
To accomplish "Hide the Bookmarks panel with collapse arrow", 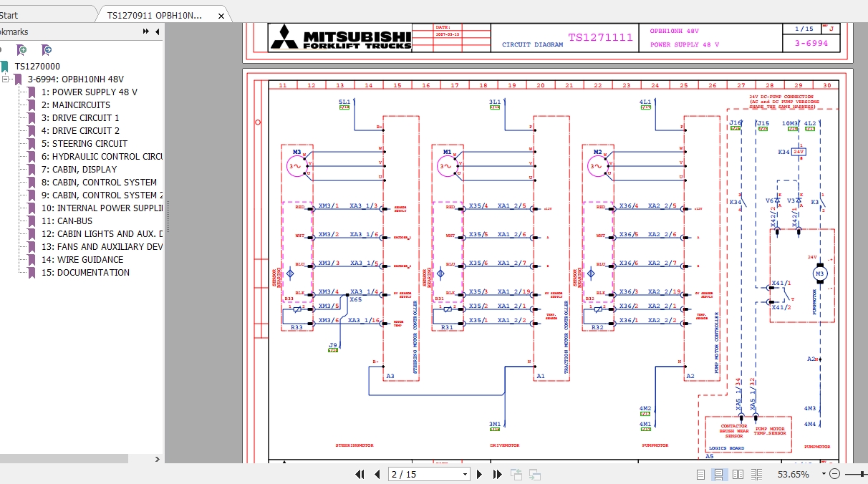I will [x=157, y=32].
